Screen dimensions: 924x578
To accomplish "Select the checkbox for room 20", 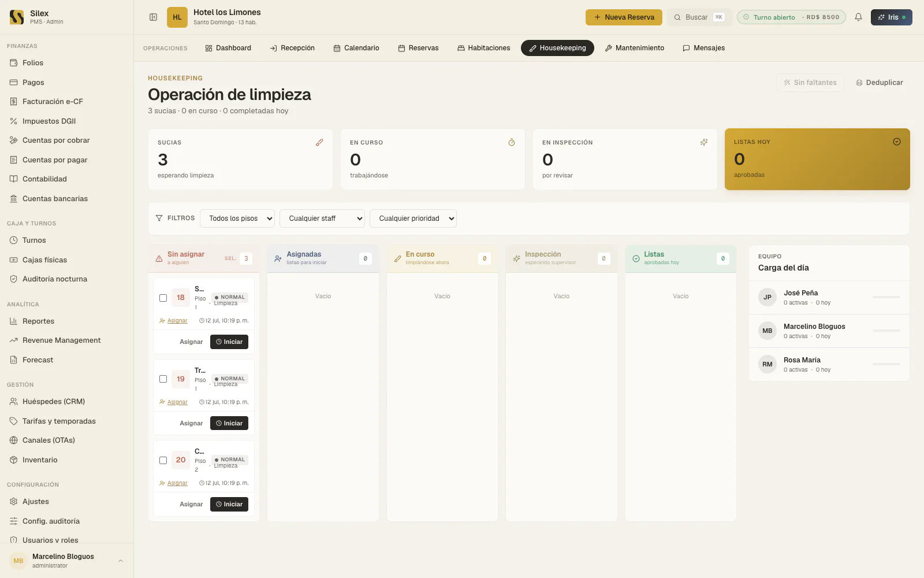I will [163, 461].
